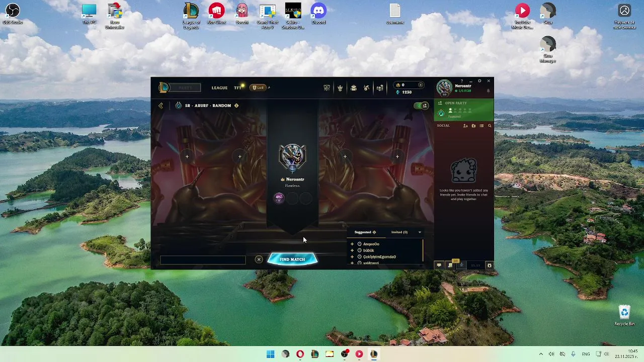Click the add friend icon

tap(465, 126)
